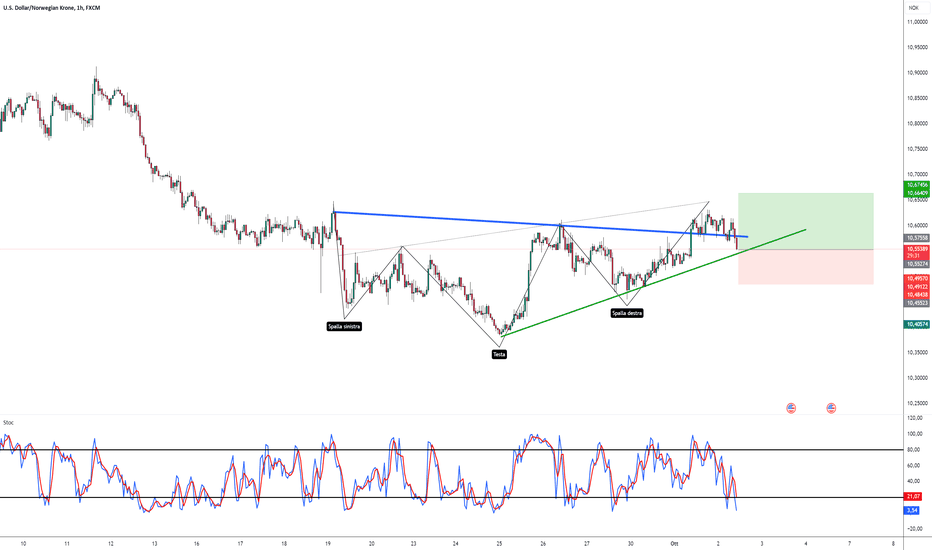Click the 'Testa' label

[499, 354]
